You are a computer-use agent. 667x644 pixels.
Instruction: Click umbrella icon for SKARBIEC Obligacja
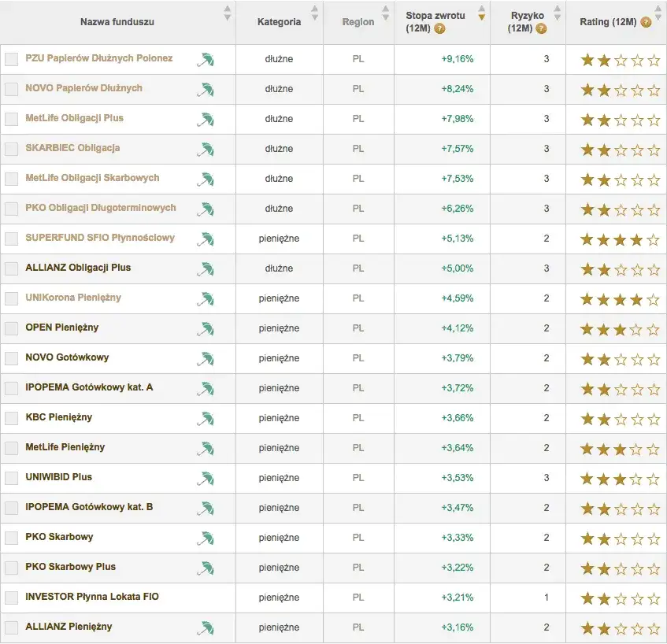click(x=206, y=150)
